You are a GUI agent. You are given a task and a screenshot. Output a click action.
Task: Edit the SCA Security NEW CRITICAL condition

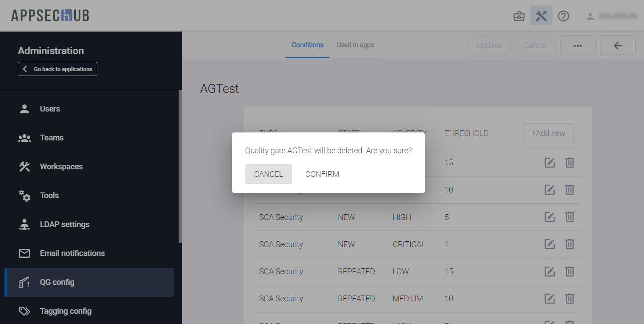[550, 244]
